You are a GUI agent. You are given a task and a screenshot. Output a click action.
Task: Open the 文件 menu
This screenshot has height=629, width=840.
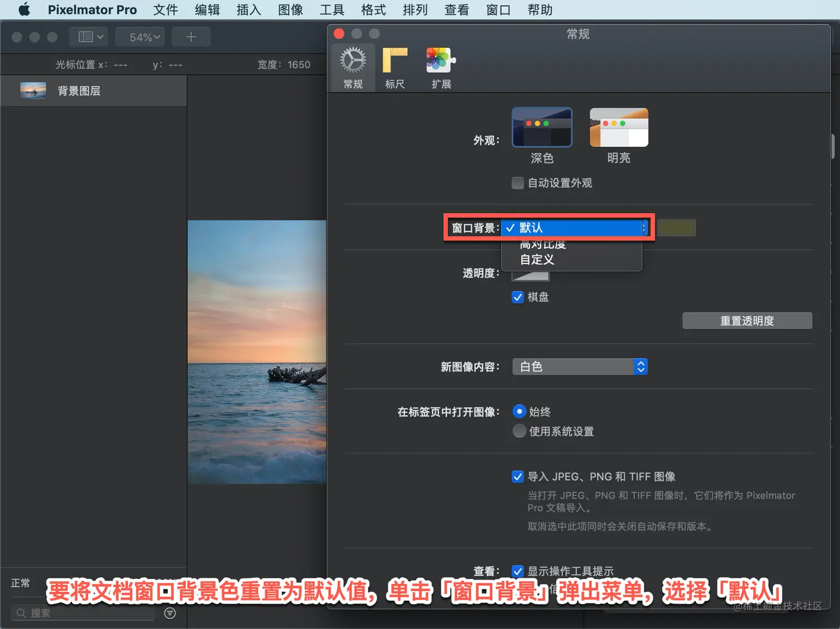pos(166,9)
